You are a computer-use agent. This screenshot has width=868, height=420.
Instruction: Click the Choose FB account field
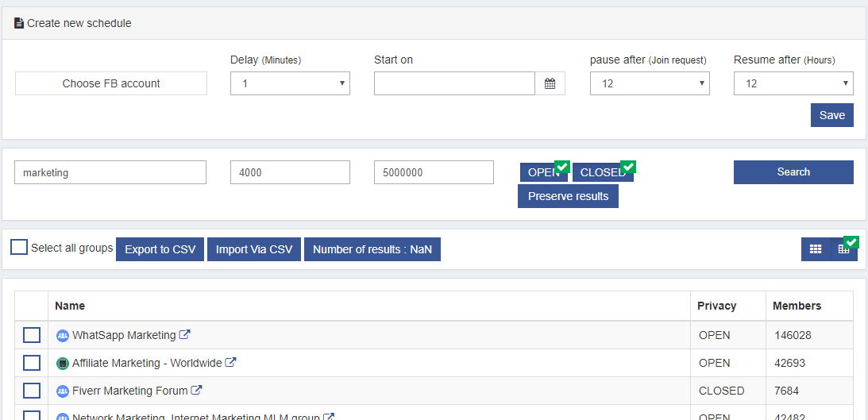[x=111, y=83]
